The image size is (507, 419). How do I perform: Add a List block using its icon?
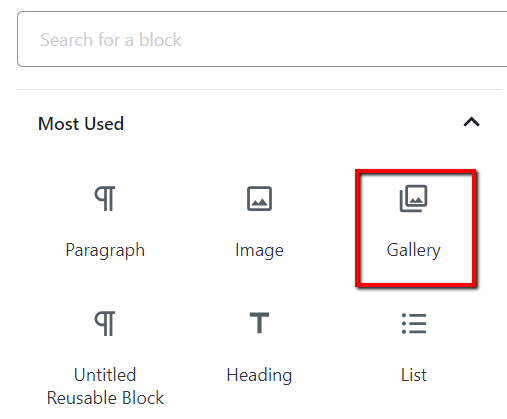point(414,323)
